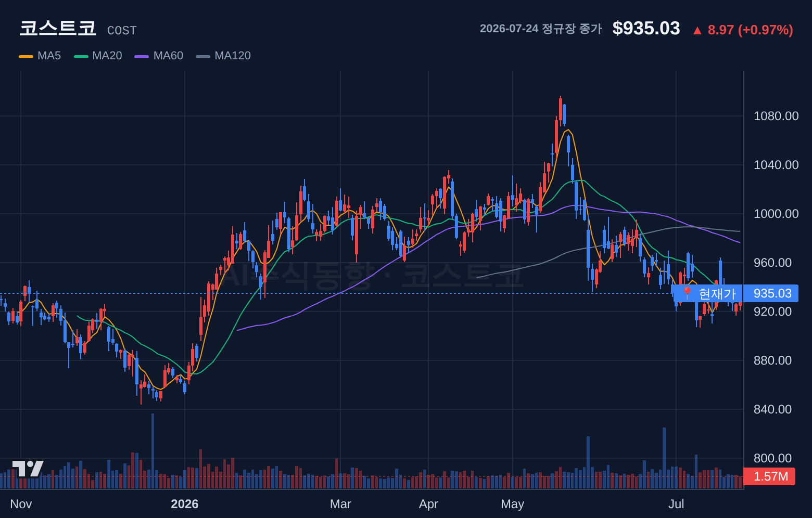Click the May time axis label
This screenshot has width=812, height=518.
click(512, 504)
